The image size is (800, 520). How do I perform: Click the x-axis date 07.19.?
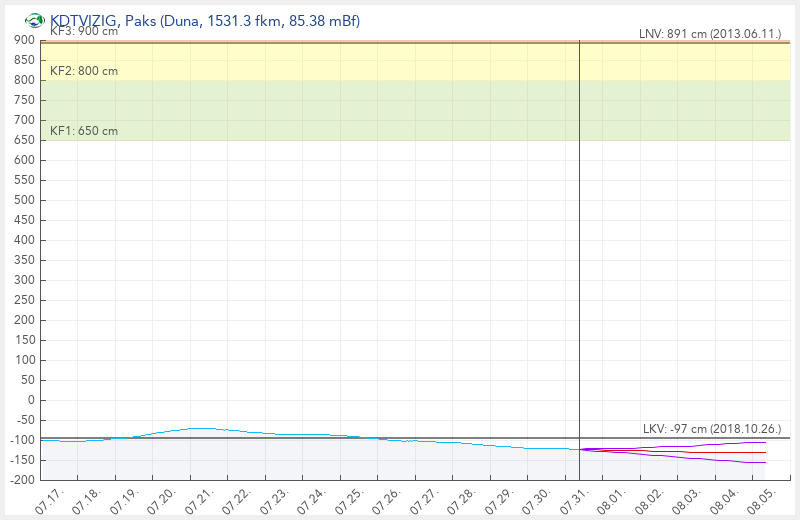[x=124, y=500]
